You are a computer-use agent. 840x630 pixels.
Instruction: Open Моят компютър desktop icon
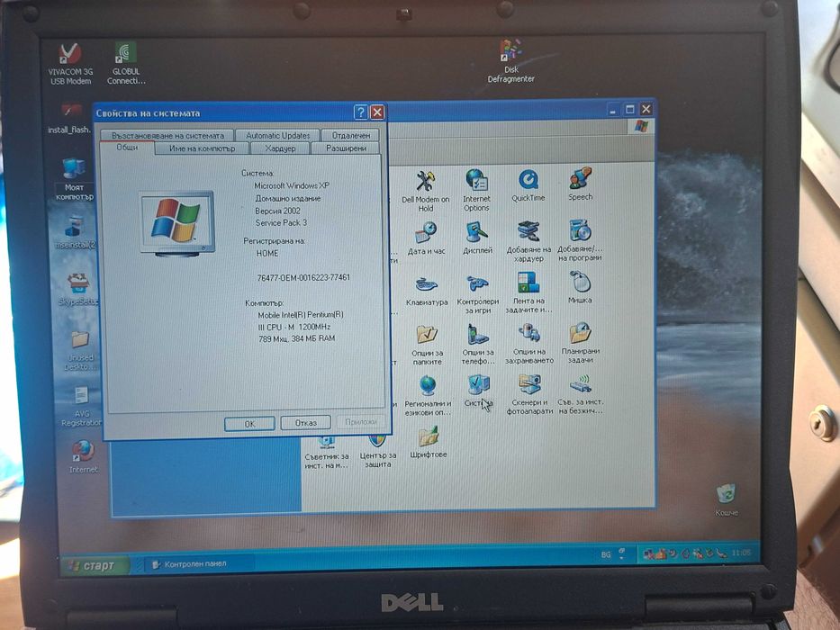74,179
